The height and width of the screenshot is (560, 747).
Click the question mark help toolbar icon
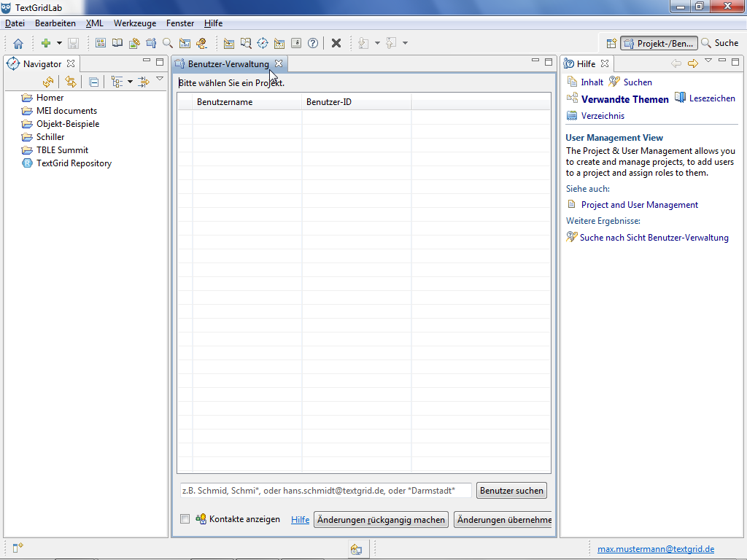[313, 44]
